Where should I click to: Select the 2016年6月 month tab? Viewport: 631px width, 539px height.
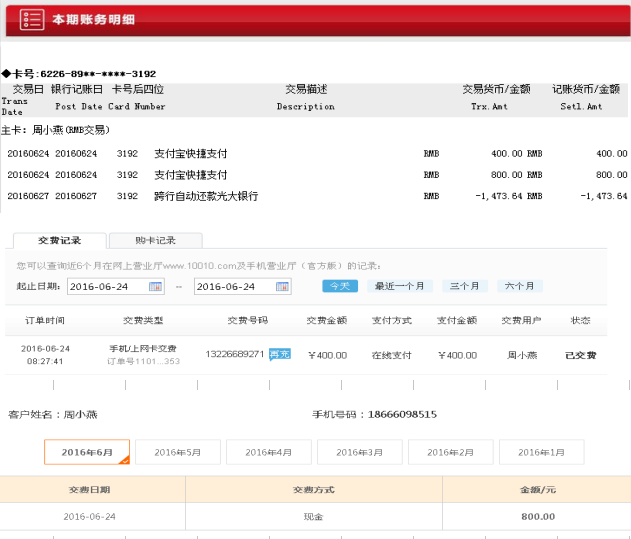click(86, 452)
